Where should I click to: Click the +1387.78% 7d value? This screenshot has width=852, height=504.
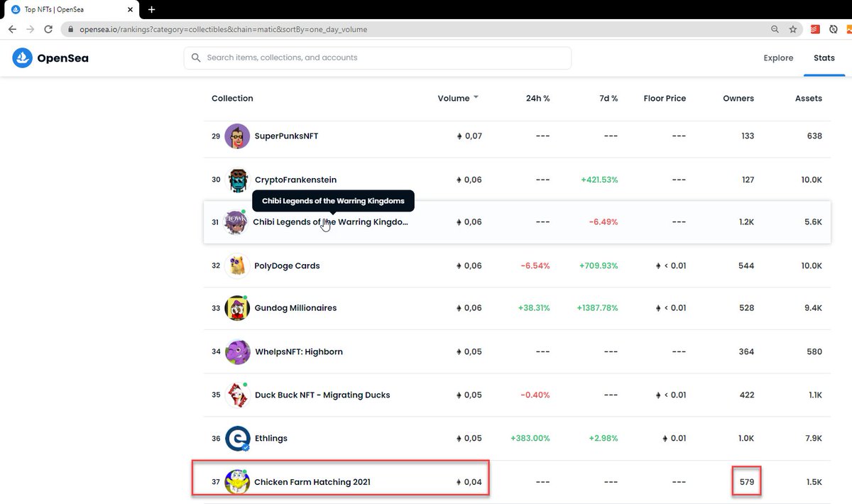[597, 308]
